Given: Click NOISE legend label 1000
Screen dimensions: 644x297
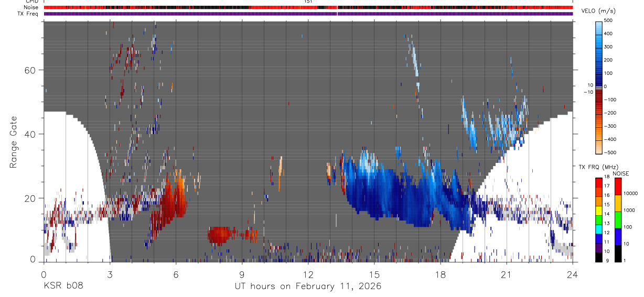Looking at the screenshot, I should click(628, 211).
